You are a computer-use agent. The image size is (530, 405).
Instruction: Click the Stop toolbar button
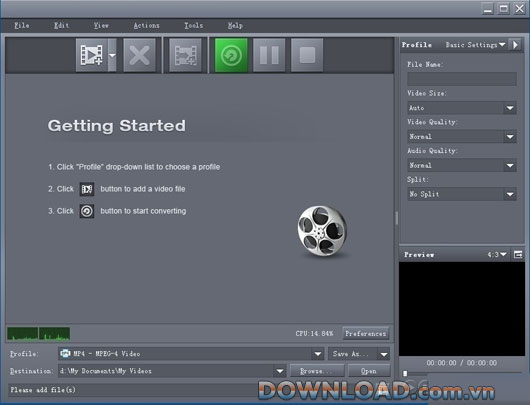307,55
